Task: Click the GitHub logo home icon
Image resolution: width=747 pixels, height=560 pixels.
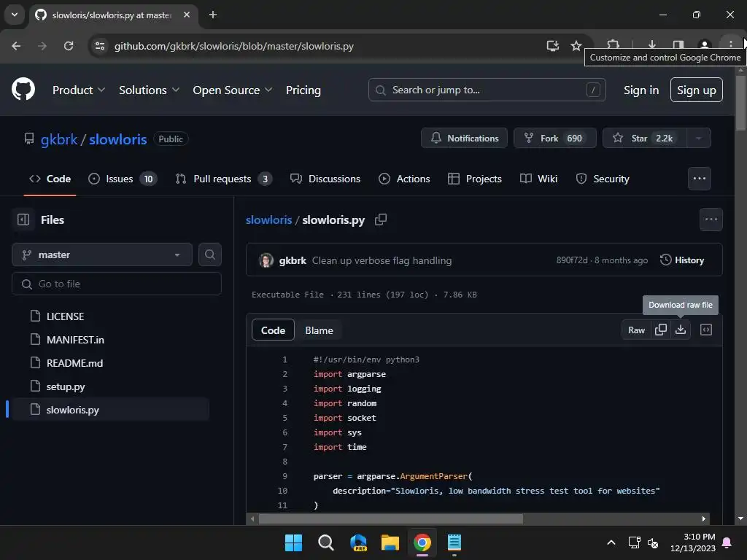Action: click(x=23, y=89)
